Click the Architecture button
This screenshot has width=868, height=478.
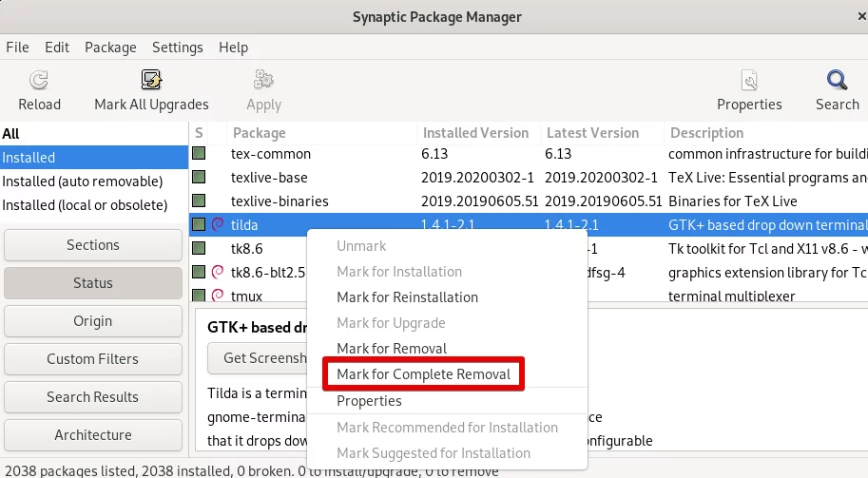[x=93, y=435]
